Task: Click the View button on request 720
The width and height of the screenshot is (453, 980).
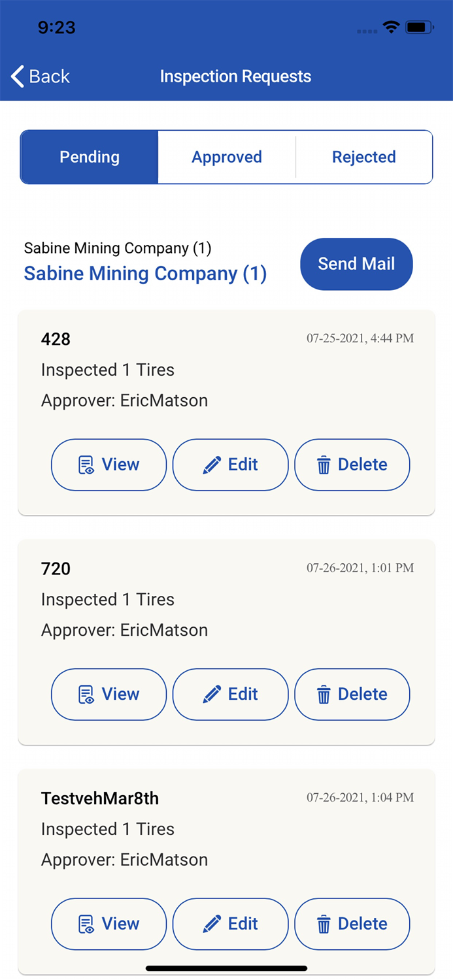Action: tap(109, 694)
